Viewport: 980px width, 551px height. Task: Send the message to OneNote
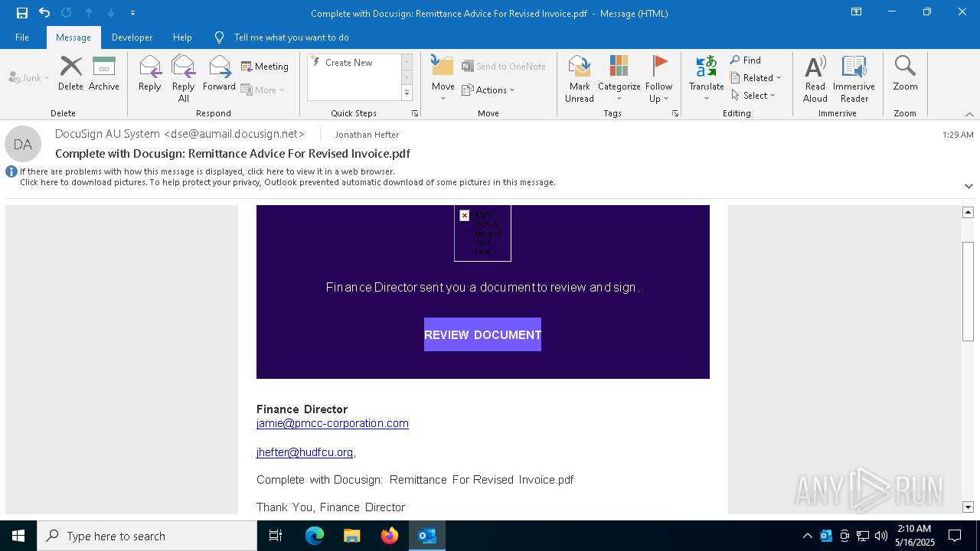click(x=504, y=67)
